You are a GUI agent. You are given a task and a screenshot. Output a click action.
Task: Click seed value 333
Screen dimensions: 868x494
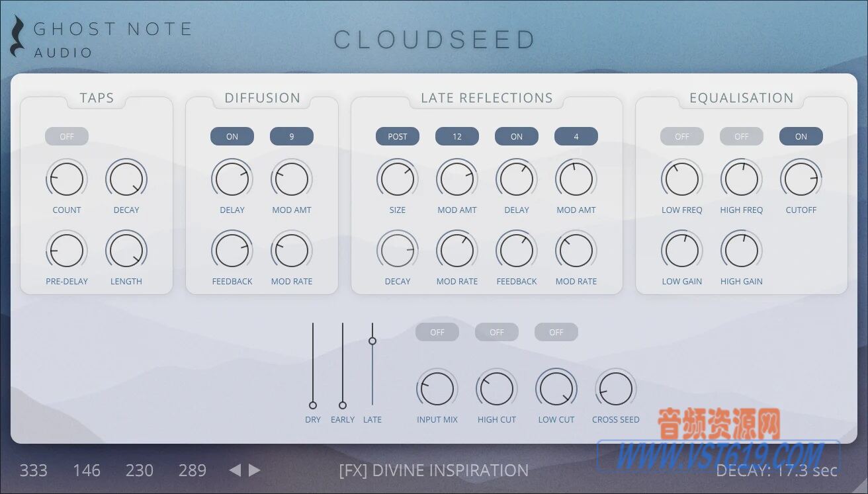[x=33, y=470]
